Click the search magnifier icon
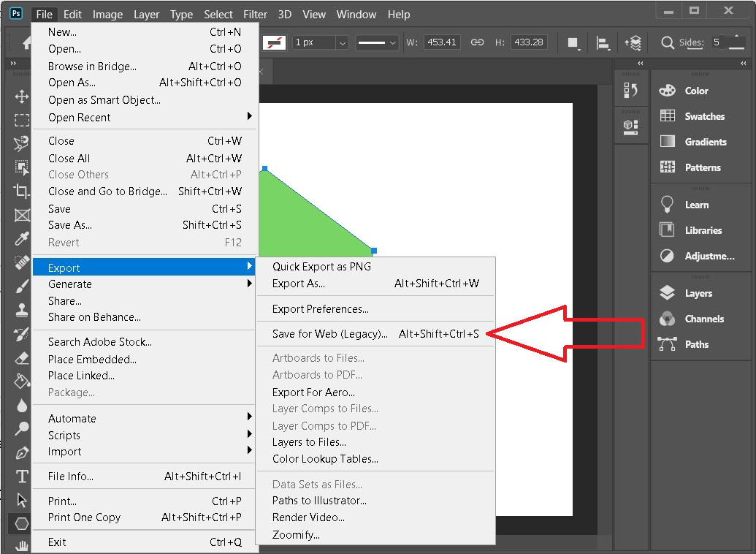Image resolution: width=756 pixels, height=554 pixels. tap(667, 42)
